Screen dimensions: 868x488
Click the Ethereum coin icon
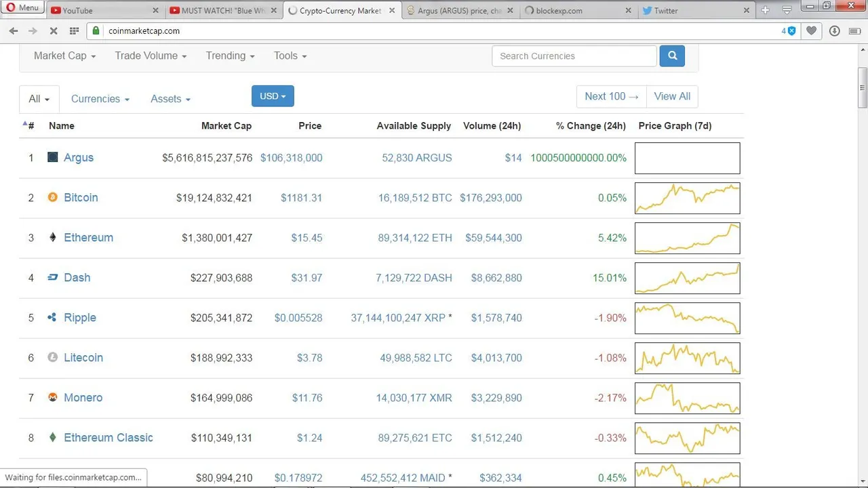tap(53, 237)
